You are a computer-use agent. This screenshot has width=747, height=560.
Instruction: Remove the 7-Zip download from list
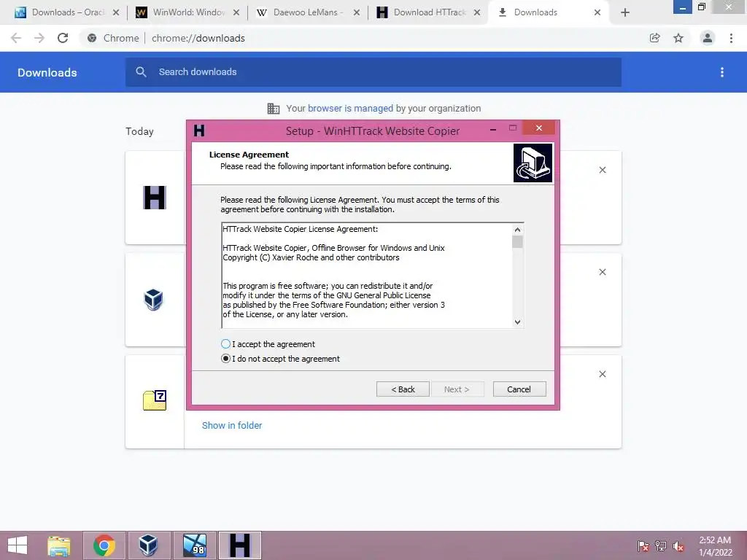coord(602,374)
